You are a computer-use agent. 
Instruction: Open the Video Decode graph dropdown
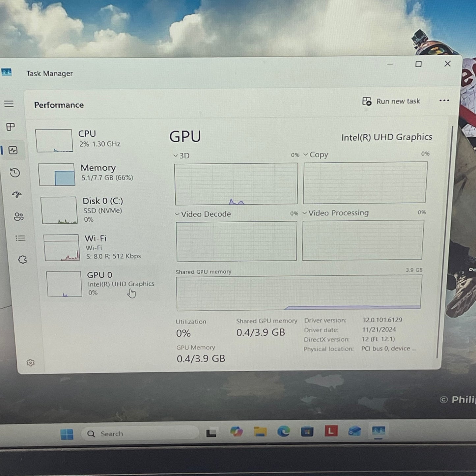click(x=203, y=214)
